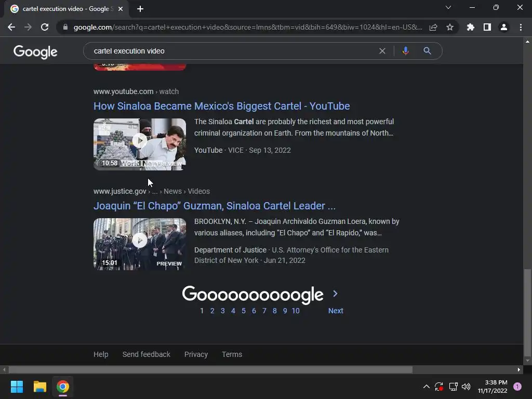Go to results page 4
The image size is (532, 399).
pos(233,311)
